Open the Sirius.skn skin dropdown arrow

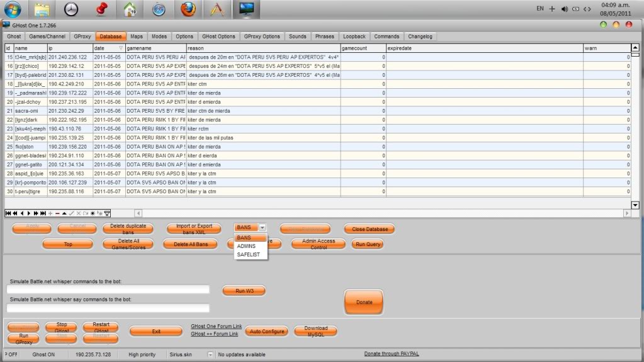click(210, 354)
